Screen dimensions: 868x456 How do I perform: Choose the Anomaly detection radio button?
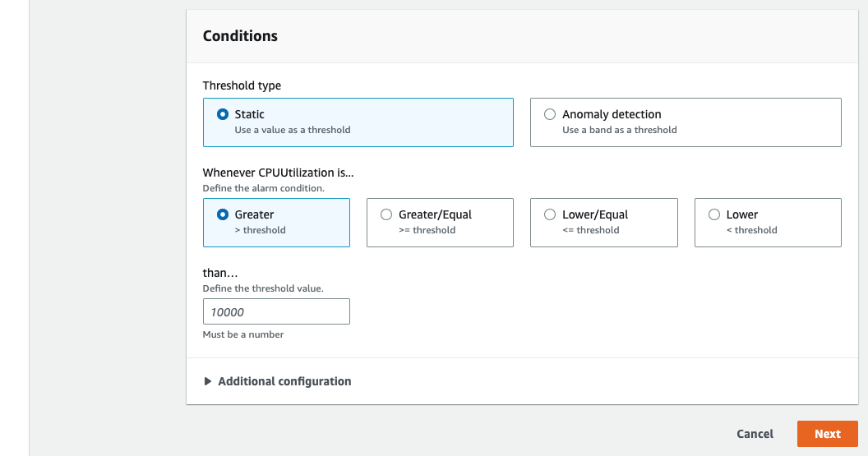(x=550, y=114)
